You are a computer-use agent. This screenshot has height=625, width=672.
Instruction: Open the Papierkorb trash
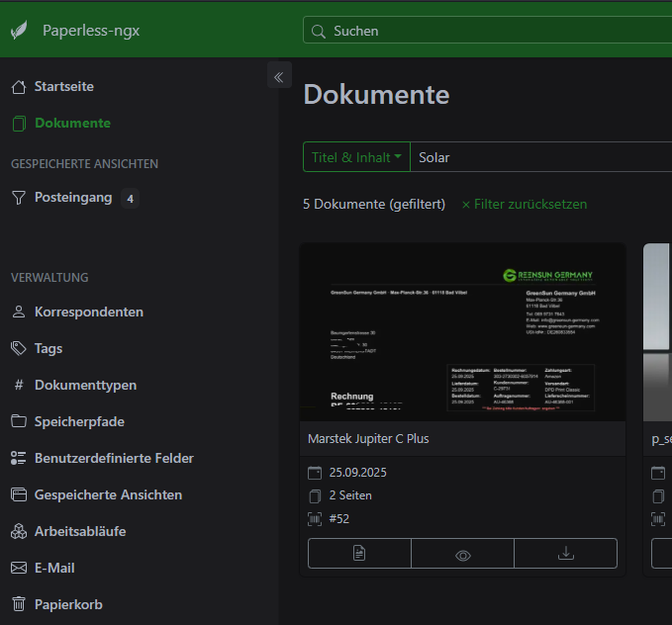(67, 605)
